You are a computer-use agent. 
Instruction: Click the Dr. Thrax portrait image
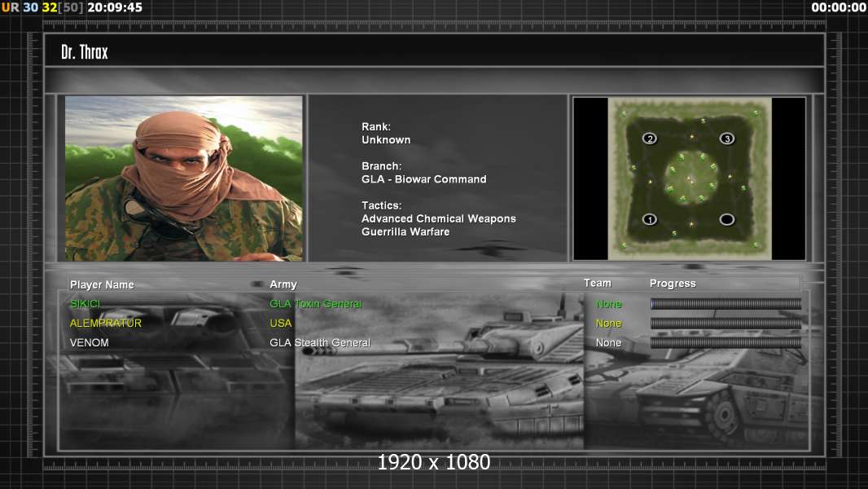point(184,178)
